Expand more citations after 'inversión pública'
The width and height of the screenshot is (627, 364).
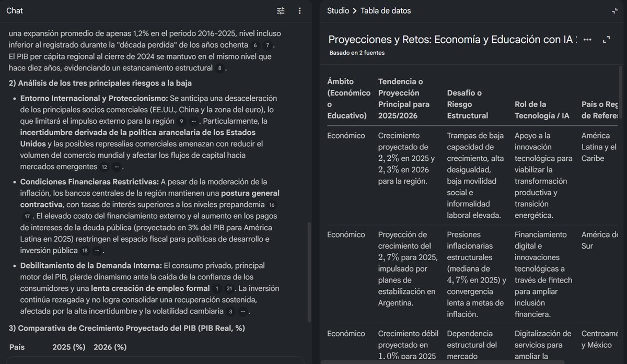click(x=97, y=251)
